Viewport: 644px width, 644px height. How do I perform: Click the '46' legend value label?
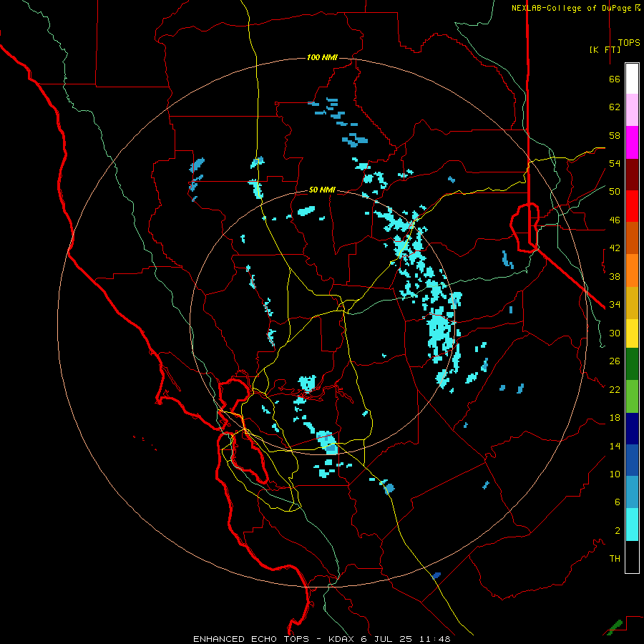(x=615, y=220)
